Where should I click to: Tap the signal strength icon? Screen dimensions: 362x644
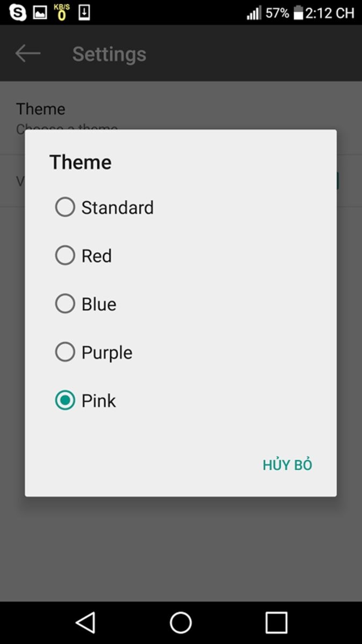click(254, 13)
